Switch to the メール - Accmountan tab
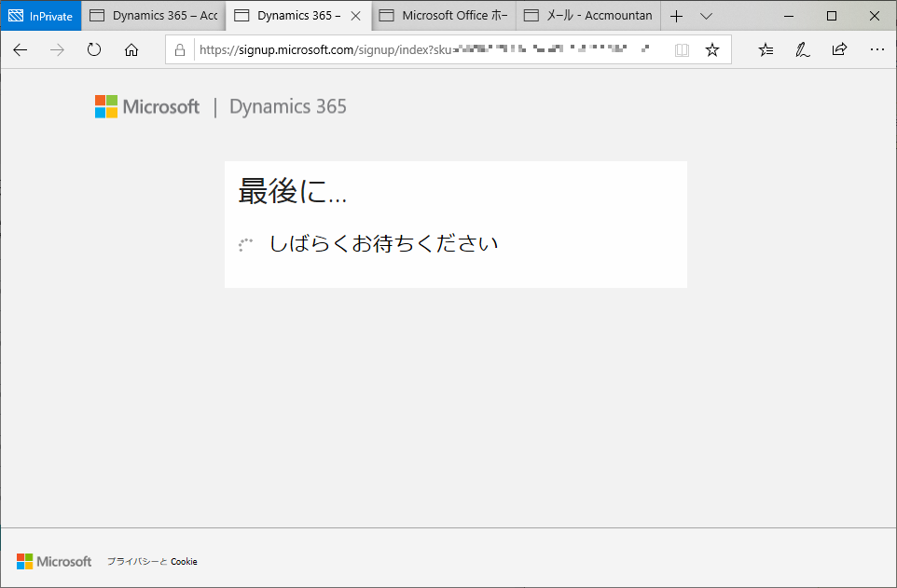Image resolution: width=897 pixels, height=588 pixels. [x=588, y=16]
